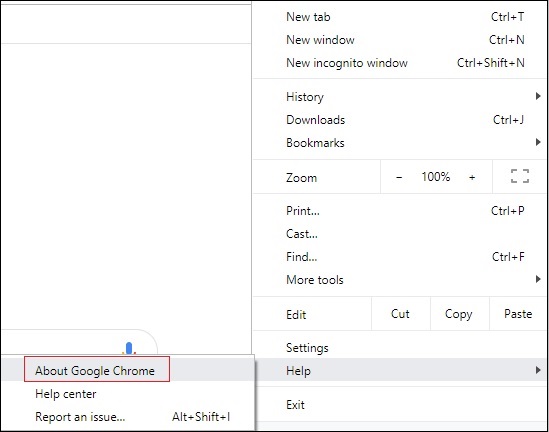Viewport: 549px width, 432px height.
Task: Click the 100% zoom level value
Action: [436, 177]
